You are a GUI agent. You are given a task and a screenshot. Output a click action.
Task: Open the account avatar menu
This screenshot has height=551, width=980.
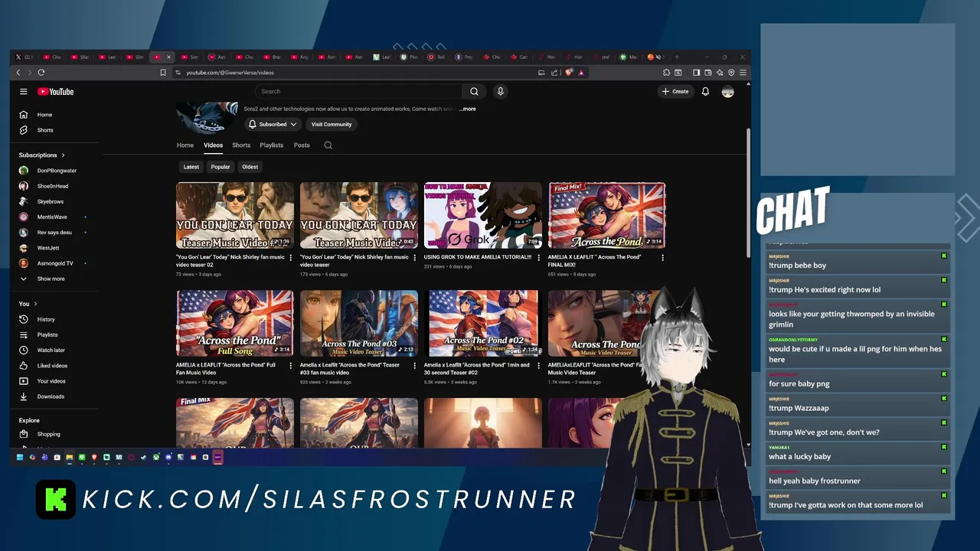727,92
